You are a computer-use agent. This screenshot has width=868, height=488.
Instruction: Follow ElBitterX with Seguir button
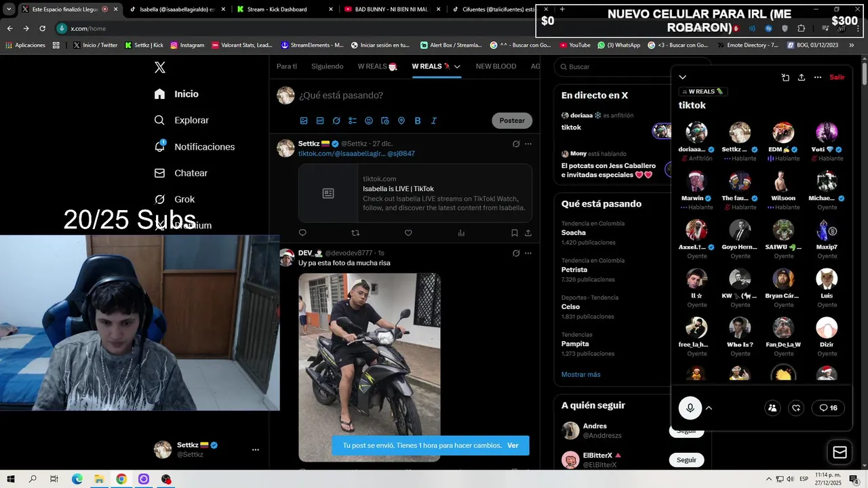tap(686, 460)
